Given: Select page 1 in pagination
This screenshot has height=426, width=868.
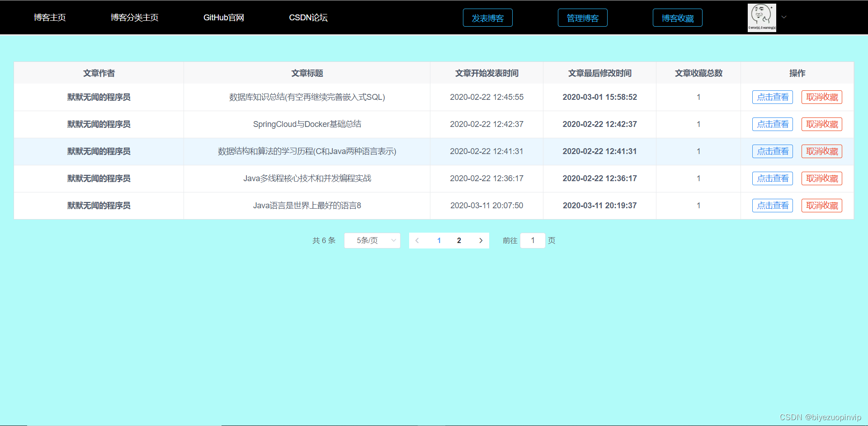Looking at the screenshot, I should click(x=439, y=240).
